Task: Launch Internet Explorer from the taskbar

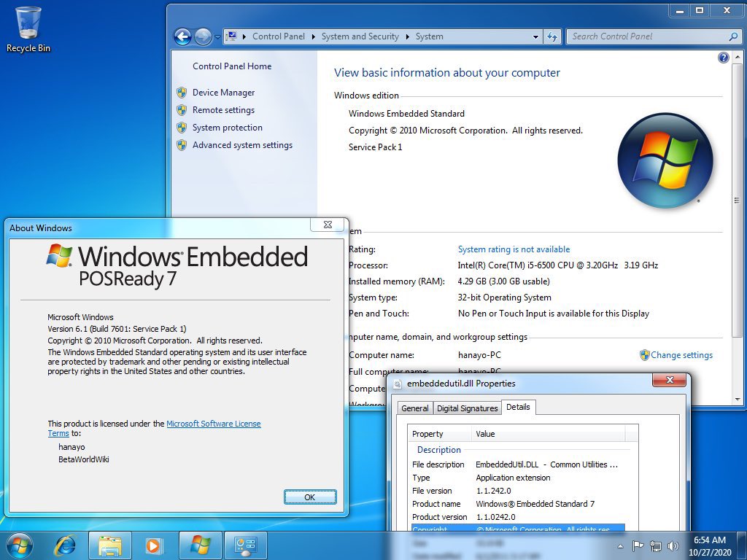Action: coord(66,545)
